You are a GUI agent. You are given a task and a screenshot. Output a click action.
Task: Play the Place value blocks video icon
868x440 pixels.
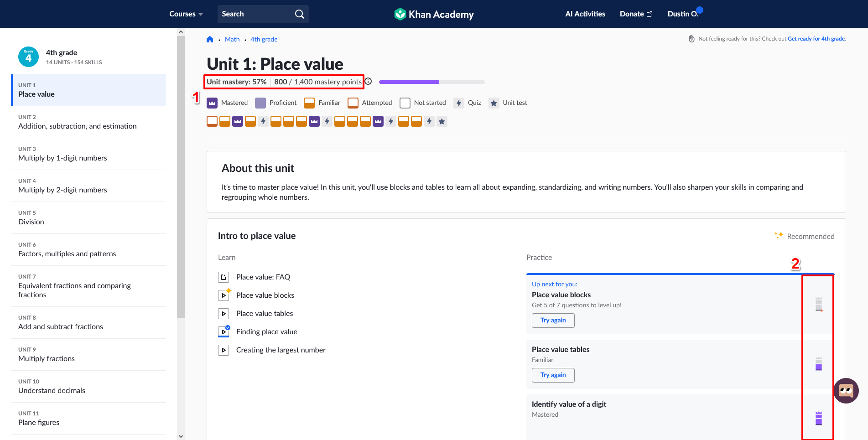tap(223, 295)
